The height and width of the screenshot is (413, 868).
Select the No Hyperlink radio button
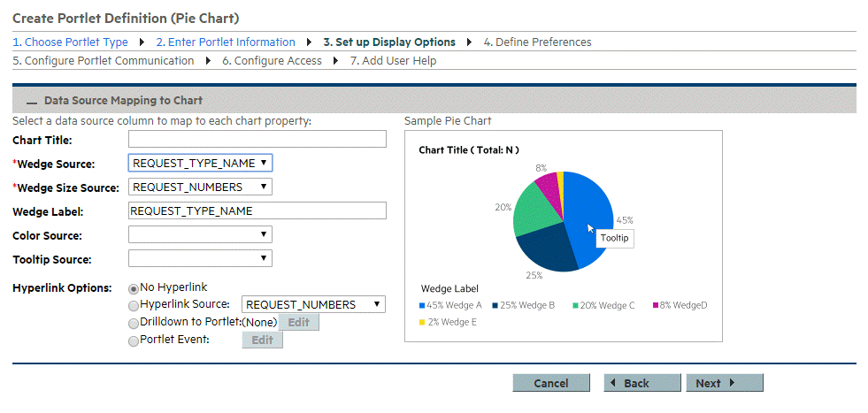pos(134,288)
